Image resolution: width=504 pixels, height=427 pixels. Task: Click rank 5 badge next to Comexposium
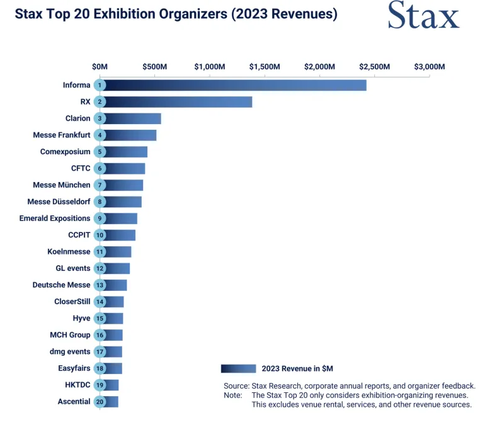click(x=100, y=152)
